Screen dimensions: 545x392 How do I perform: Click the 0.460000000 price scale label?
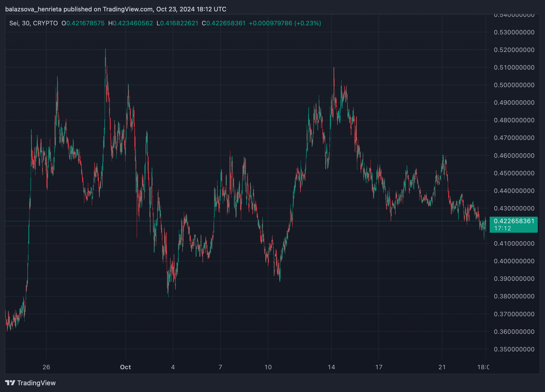(514, 156)
